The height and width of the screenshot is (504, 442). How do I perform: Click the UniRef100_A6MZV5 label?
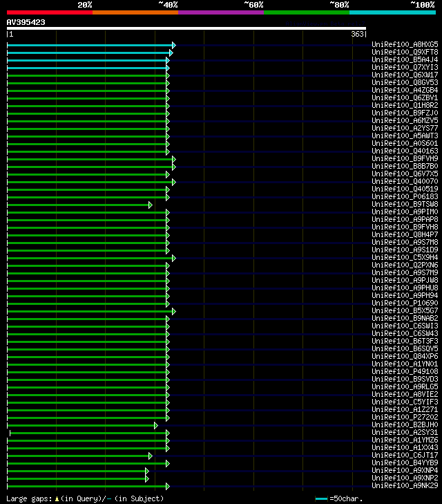coord(405,120)
